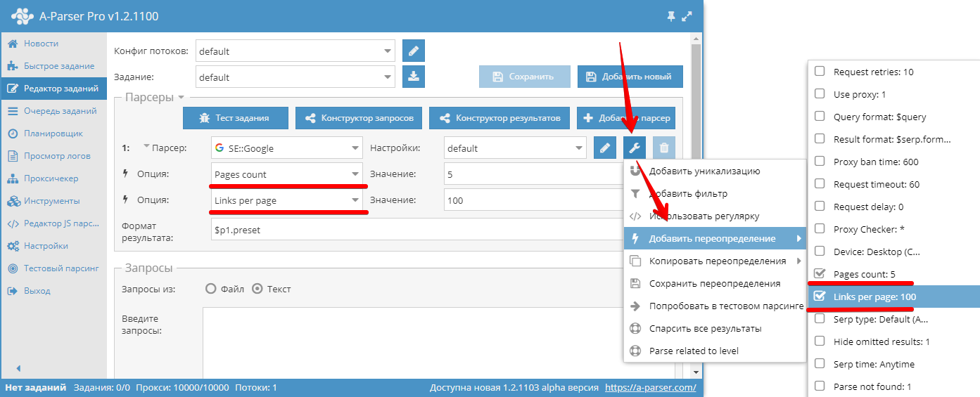Click Сохранить button
980x397 pixels.
[x=525, y=77]
